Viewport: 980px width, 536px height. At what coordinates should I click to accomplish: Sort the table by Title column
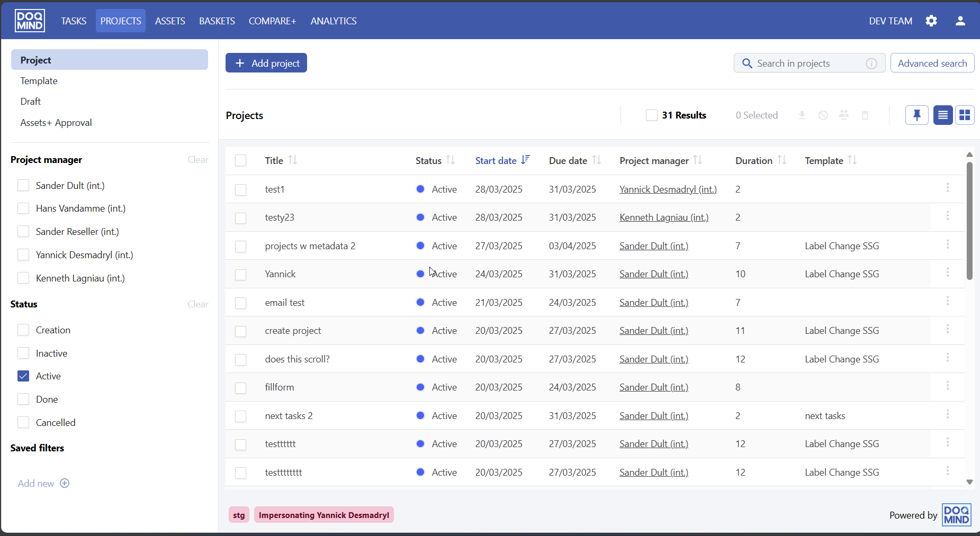(292, 160)
